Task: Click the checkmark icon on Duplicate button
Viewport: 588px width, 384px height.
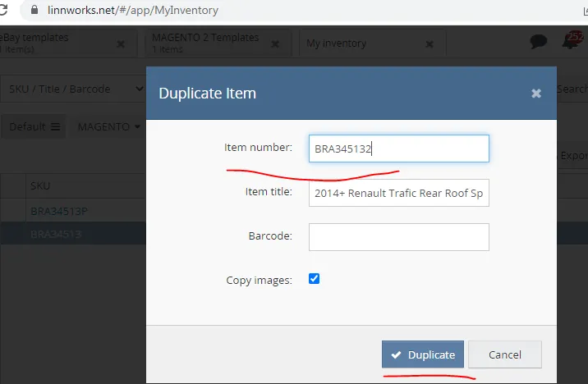Action: (x=396, y=354)
